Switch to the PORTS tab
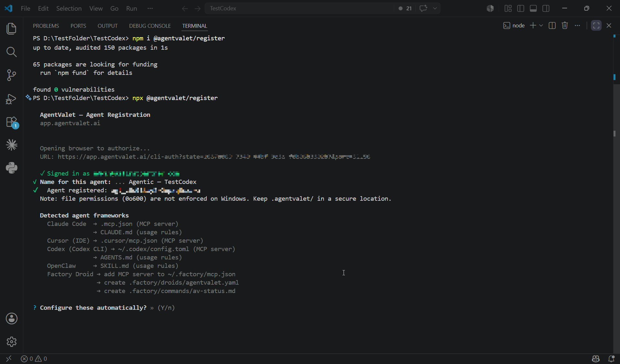620x364 pixels. click(x=78, y=26)
